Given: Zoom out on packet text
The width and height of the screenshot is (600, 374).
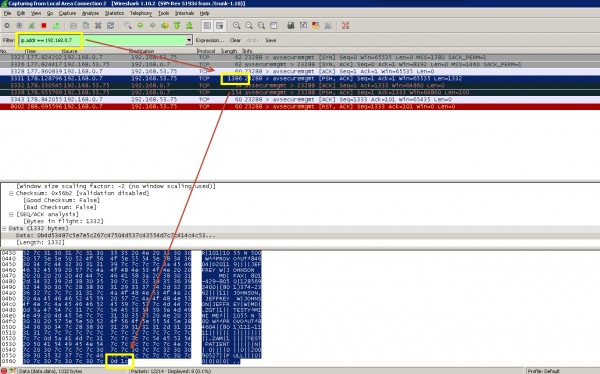Looking at the screenshot, I should click(249, 26).
